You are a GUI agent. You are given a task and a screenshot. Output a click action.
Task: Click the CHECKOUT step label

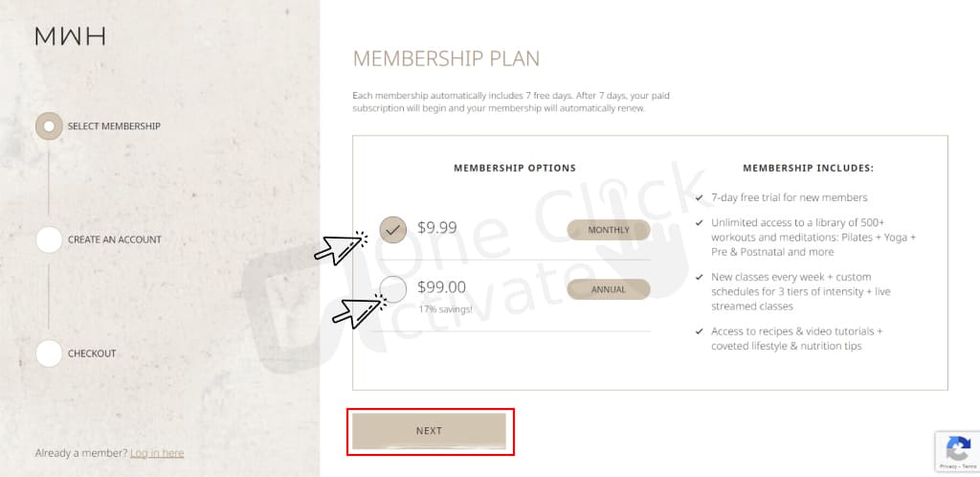(92, 353)
